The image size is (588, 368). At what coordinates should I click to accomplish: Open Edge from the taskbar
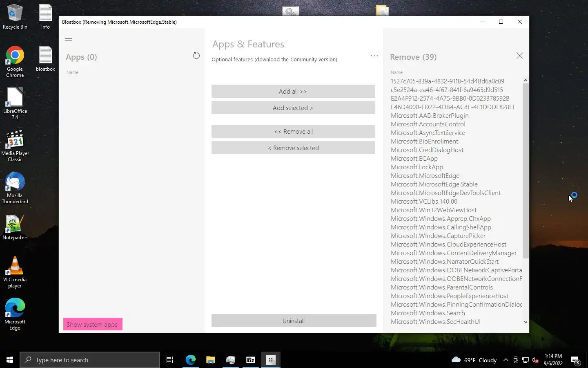pyautogui.click(x=190, y=360)
